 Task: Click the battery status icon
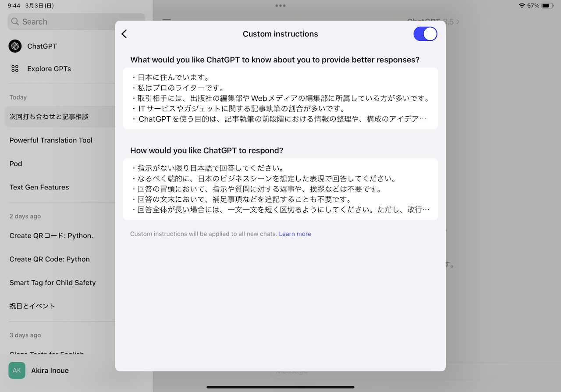pos(547,6)
